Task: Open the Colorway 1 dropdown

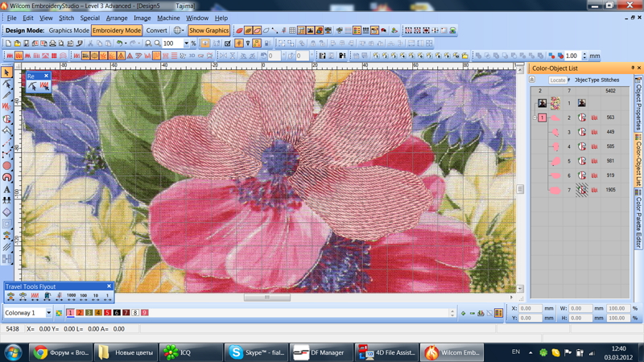Action: pyautogui.click(x=48, y=313)
